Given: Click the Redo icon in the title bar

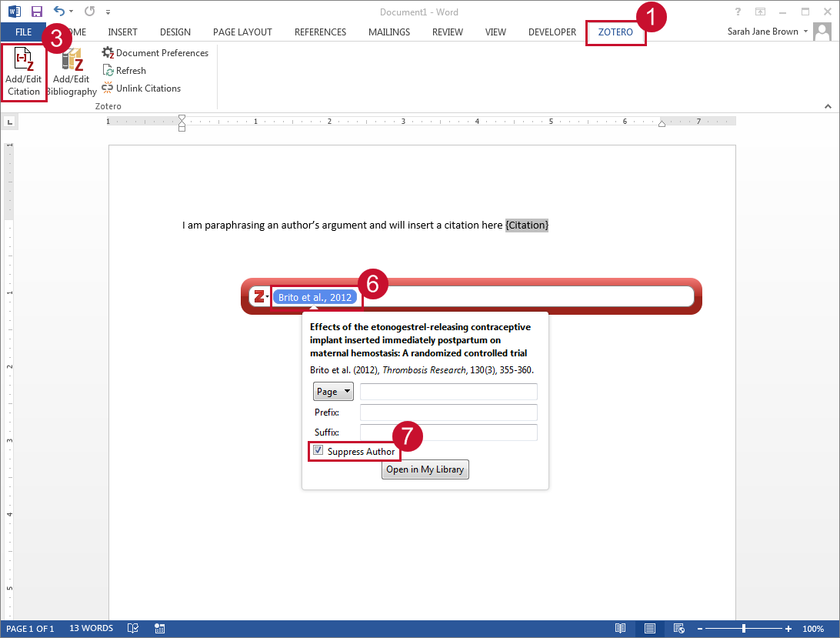Looking at the screenshot, I should coord(89,12).
